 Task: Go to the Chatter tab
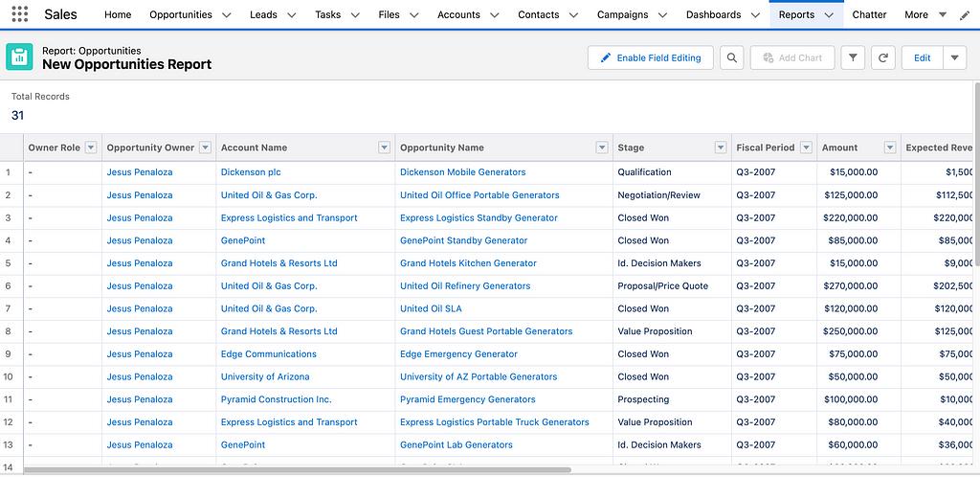pyautogui.click(x=869, y=15)
